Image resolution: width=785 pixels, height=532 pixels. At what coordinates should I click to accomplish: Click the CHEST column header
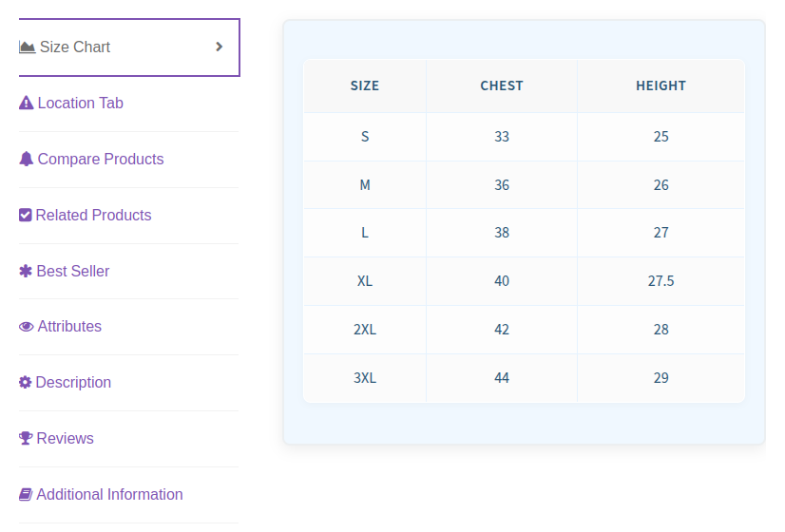point(502,85)
